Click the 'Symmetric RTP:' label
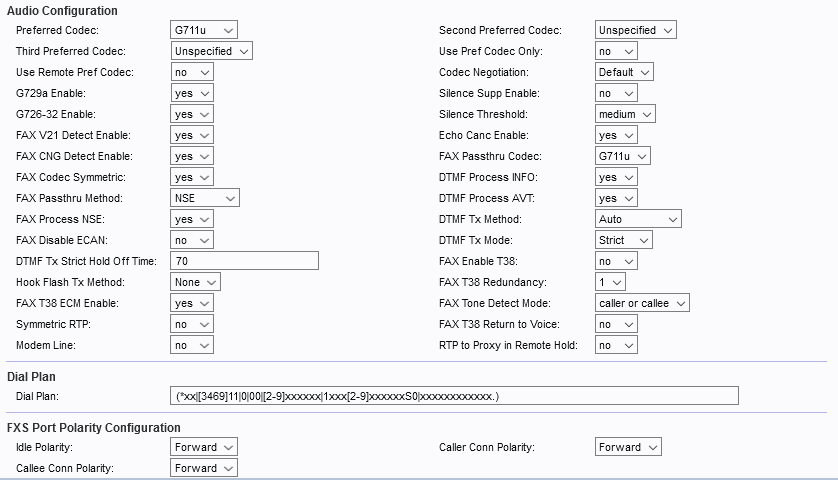838x480 pixels. (53, 324)
